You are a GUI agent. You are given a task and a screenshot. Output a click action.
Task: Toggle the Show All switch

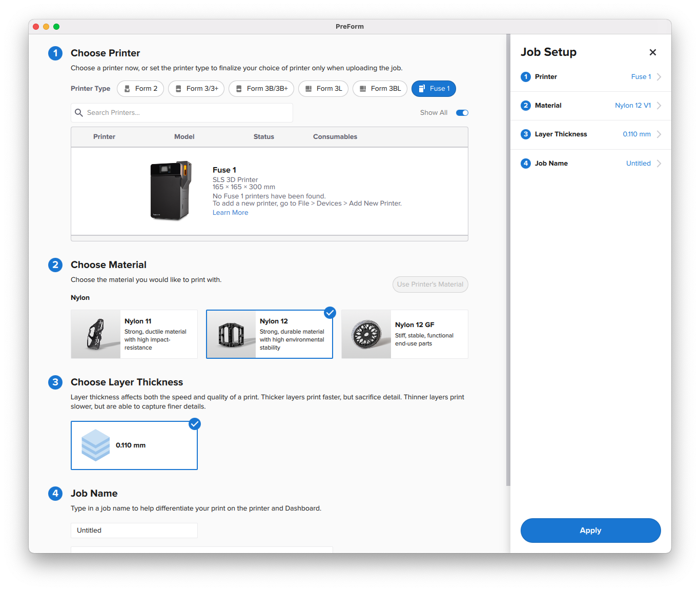462,113
